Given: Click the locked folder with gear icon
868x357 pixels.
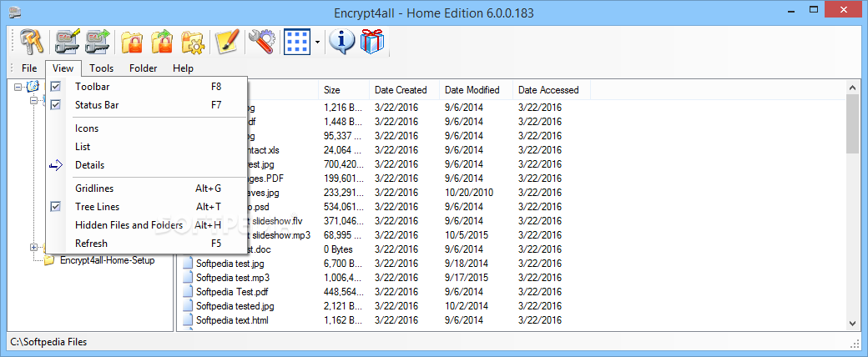Looking at the screenshot, I should click(193, 42).
